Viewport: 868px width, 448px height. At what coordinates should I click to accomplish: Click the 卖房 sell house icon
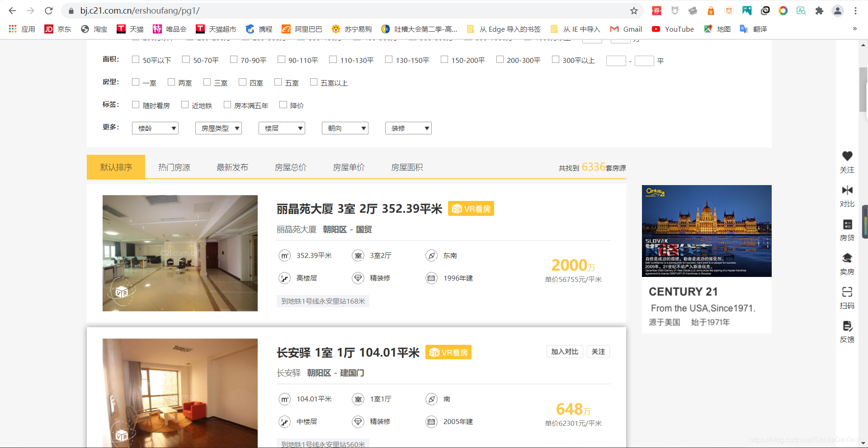[847, 258]
